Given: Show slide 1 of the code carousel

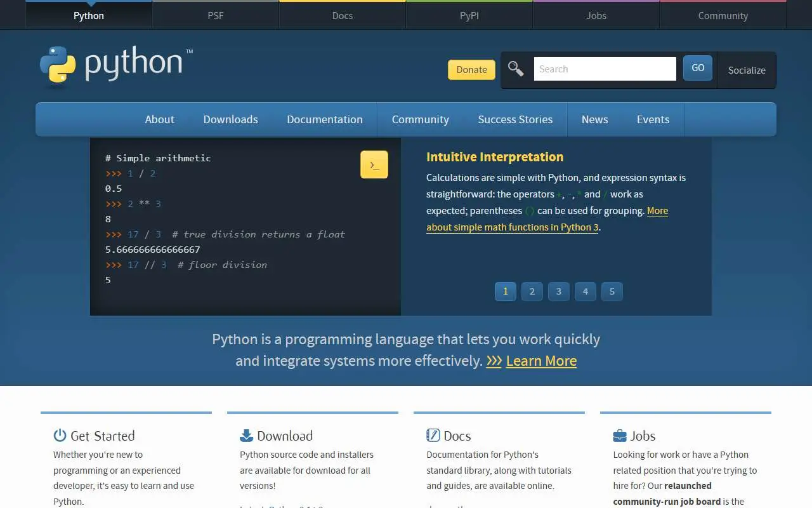Looking at the screenshot, I should tap(506, 291).
